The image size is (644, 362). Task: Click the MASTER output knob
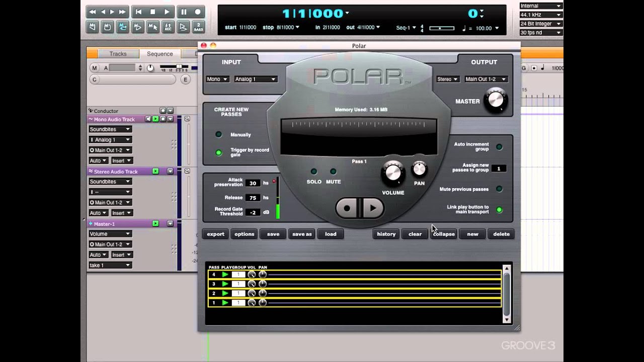[496, 100]
